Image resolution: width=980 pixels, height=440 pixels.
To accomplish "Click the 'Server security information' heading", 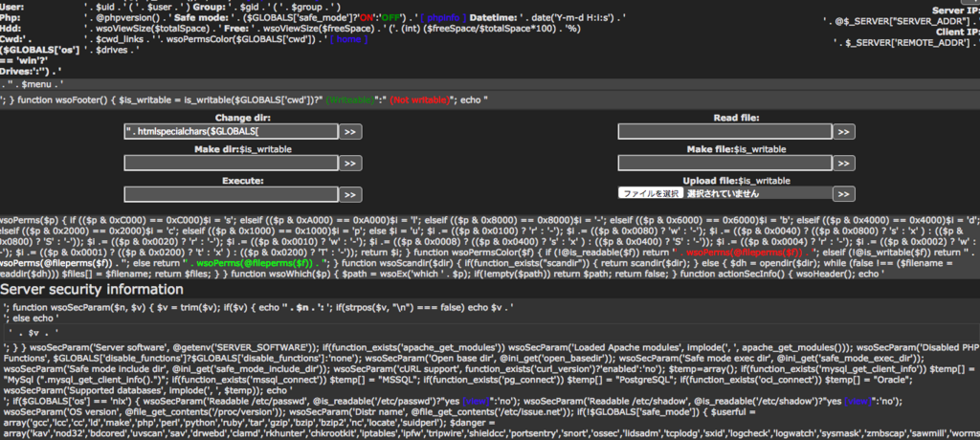I will point(92,290).
